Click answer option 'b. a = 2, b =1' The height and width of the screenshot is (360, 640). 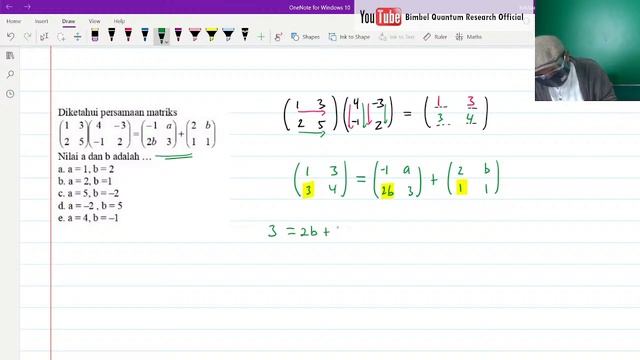click(x=85, y=181)
